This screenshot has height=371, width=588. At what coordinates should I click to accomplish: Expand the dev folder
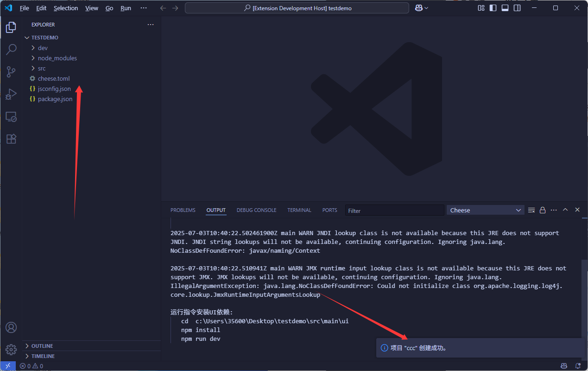point(91,48)
